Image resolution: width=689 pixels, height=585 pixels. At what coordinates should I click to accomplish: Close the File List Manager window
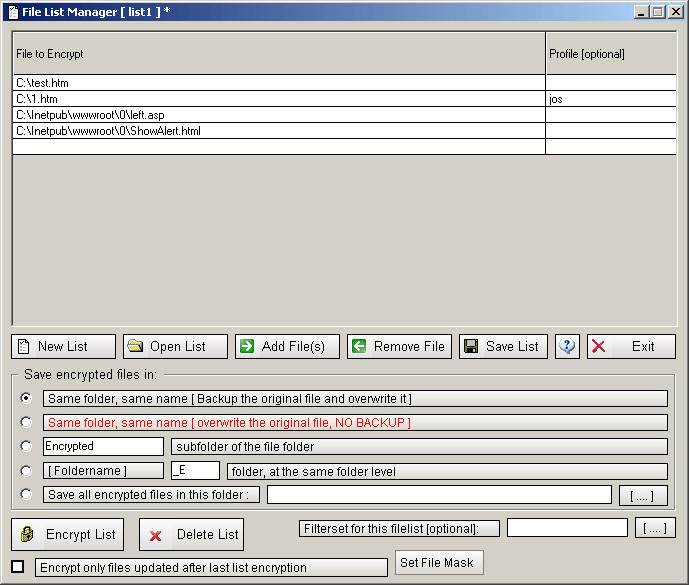(x=675, y=12)
